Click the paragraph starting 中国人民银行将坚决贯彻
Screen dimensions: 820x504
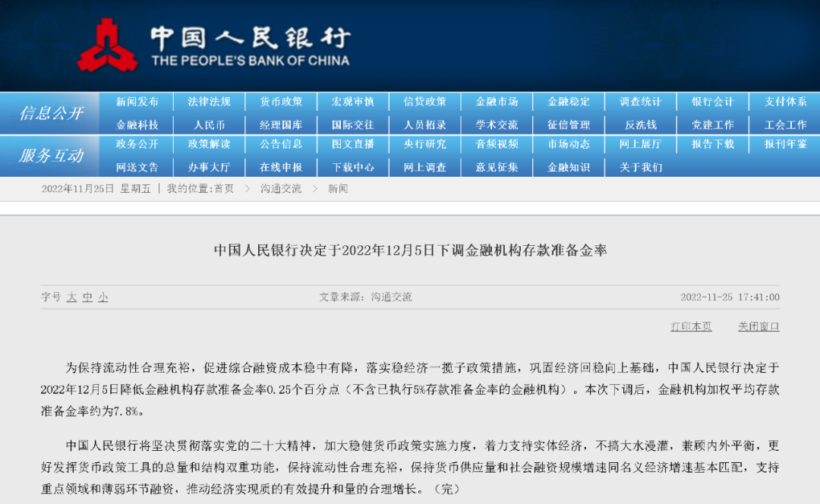410,467
